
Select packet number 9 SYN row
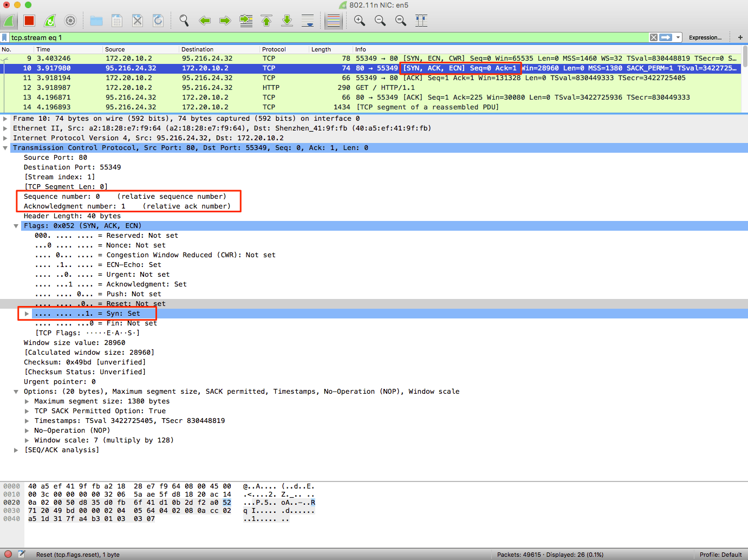coord(370,58)
